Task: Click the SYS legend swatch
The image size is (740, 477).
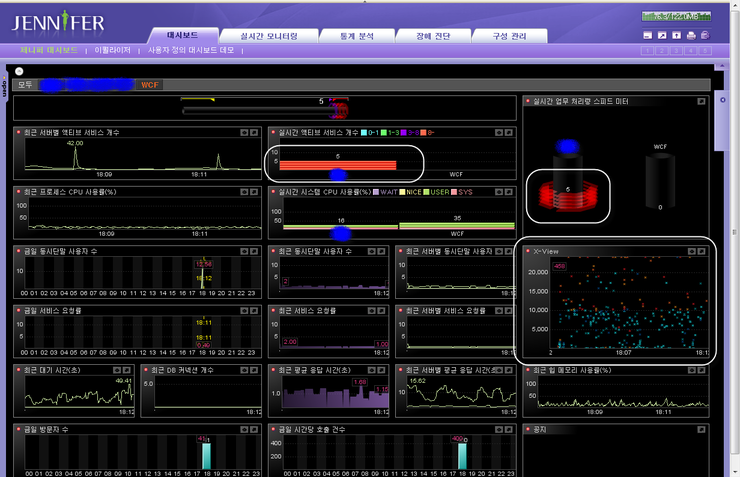Action: (x=454, y=192)
